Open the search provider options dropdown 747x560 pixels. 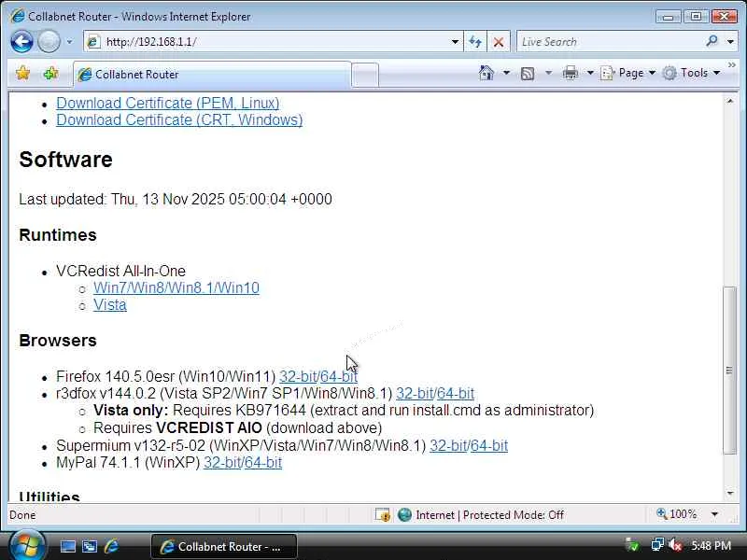(x=730, y=42)
